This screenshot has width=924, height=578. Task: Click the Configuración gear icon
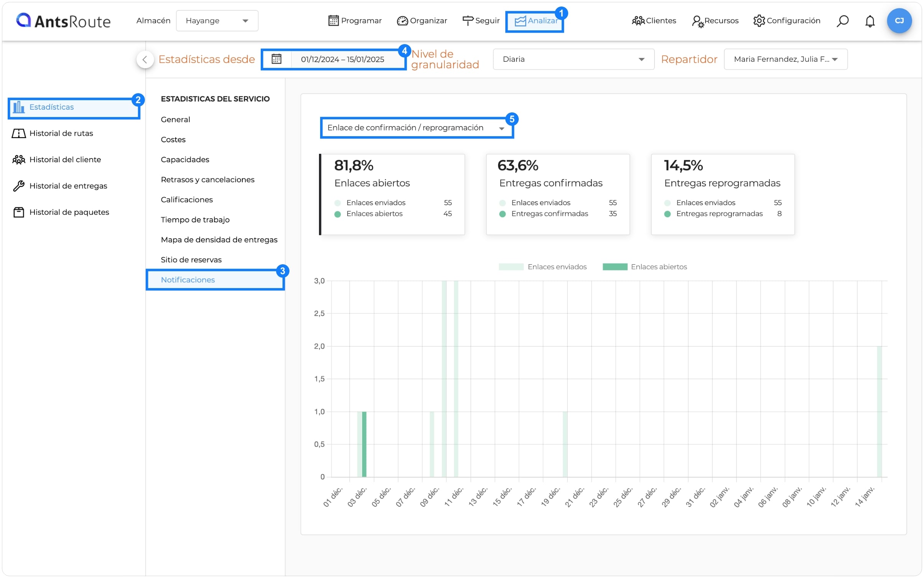(x=759, y=21)
